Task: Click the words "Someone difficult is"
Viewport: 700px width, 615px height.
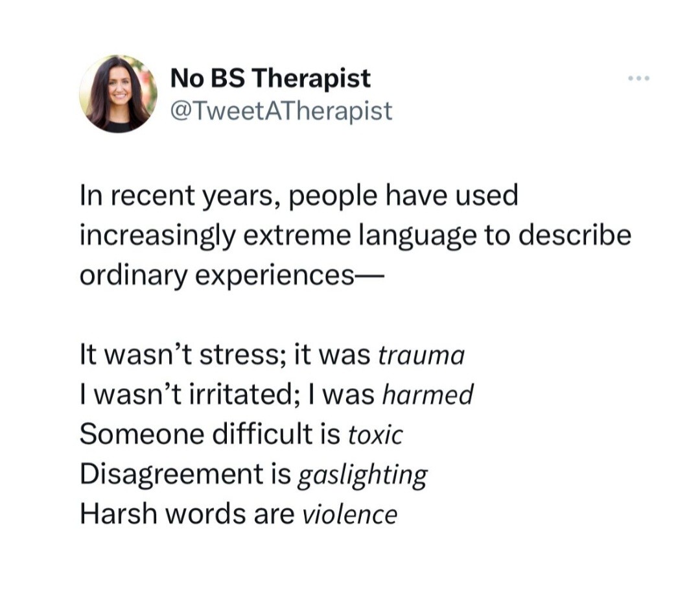Action: pos(210,434)
